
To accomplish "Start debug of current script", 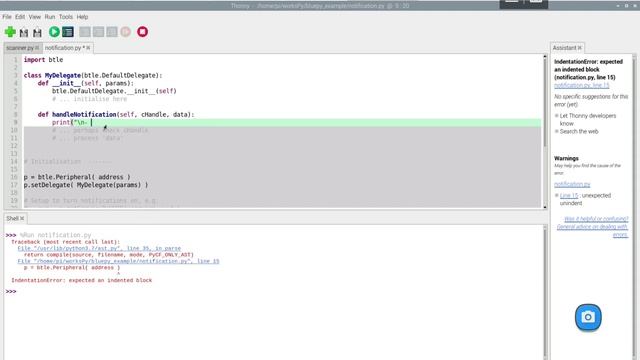I will 68,32.
